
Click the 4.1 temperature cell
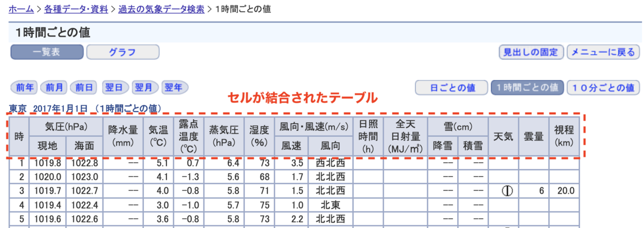click(x=158, y=176)
